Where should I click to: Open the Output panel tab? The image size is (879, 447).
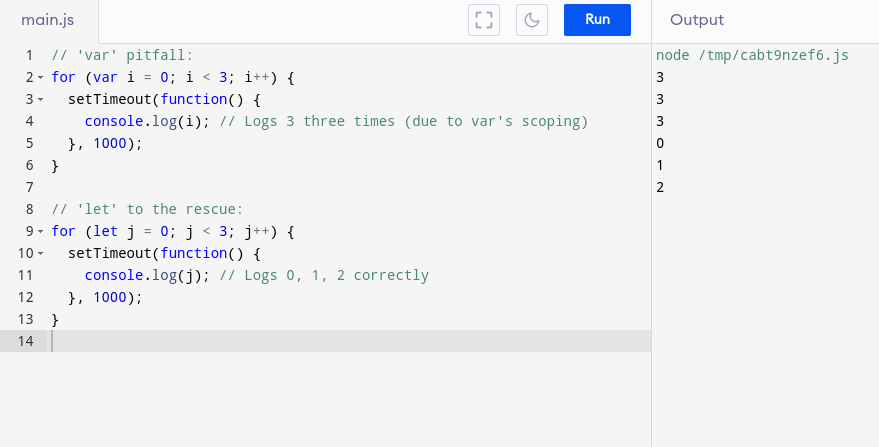(x=697, y=20)
